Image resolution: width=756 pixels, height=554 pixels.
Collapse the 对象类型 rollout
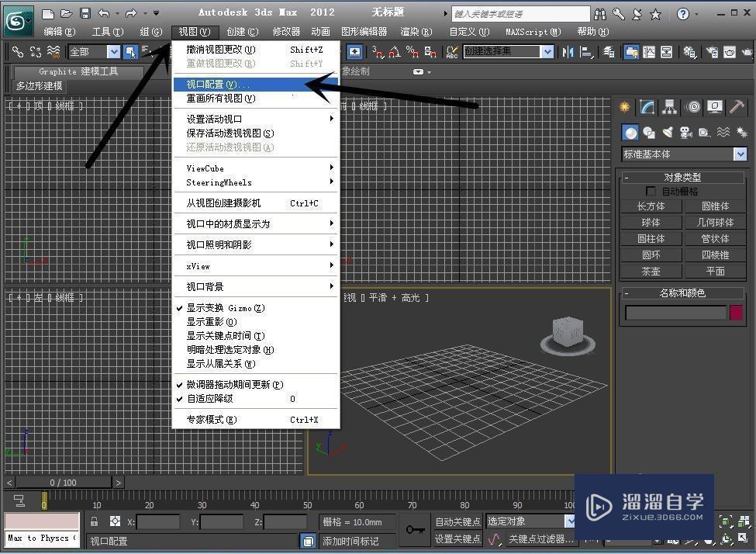627,177
